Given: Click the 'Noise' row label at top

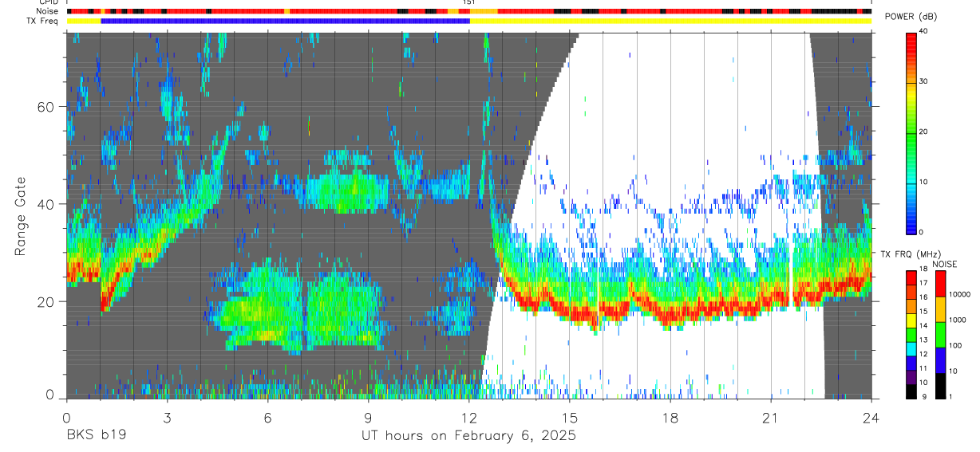Looking at the screenshot, I should click(x=47, y=11).
